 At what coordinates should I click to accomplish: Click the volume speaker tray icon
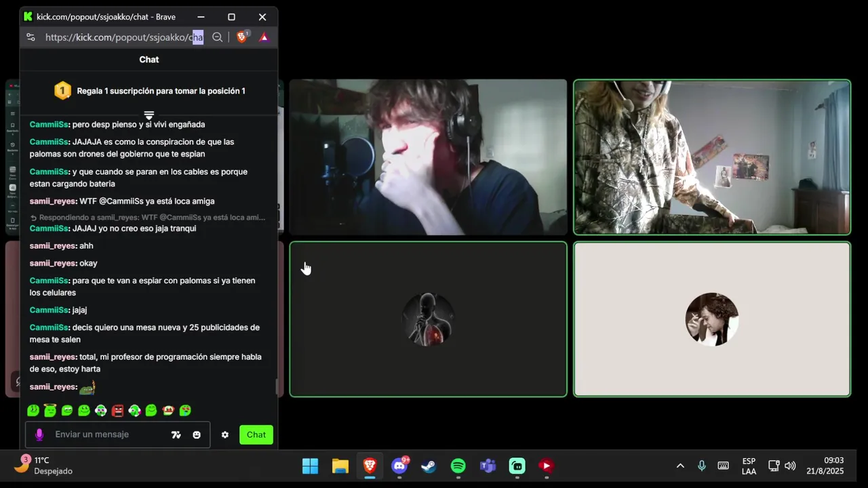790,466
